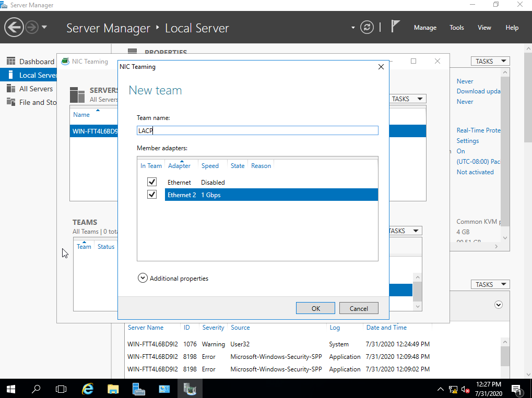Uncheck the Ethernet adapter from the team
This screenshot has height=398, width=532.
152,182
